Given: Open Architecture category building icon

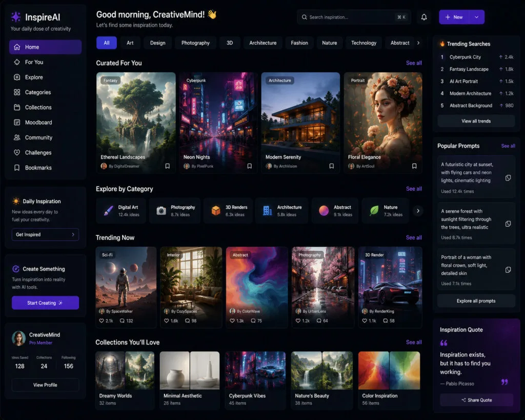Looking at the screenshot, I should (x=267, y=211).
